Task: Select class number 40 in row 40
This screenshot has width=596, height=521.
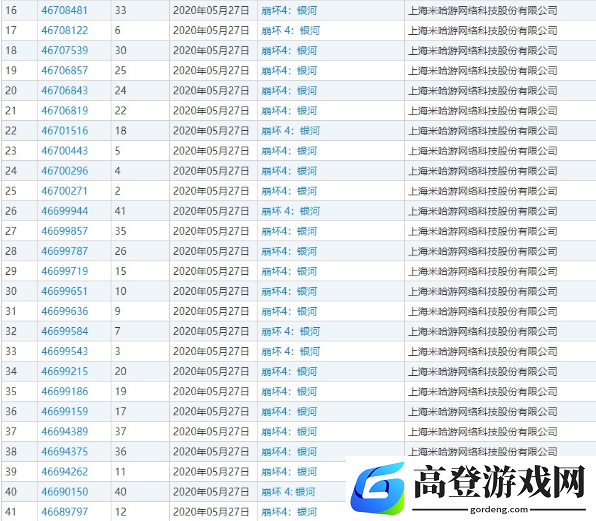Action: pos(120,492)
